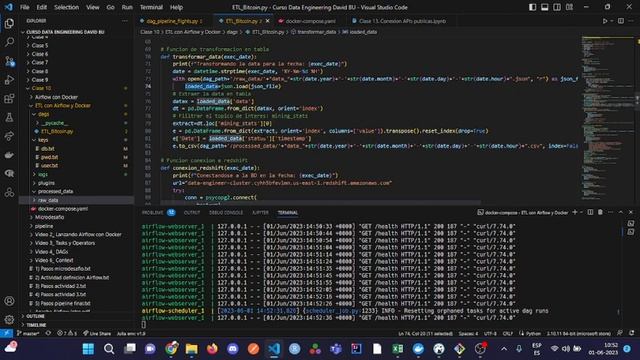The height and width of the screenshot is (360, 640).
Task: Open db.txt in keys folder
Action: [47, 149]
